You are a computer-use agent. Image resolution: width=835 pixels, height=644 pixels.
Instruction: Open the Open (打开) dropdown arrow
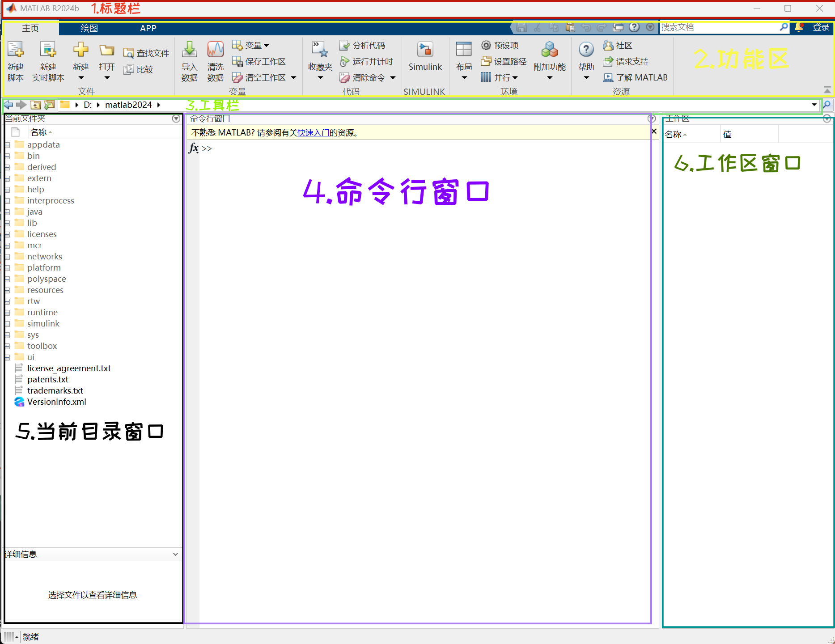click(x=107, y=78)
